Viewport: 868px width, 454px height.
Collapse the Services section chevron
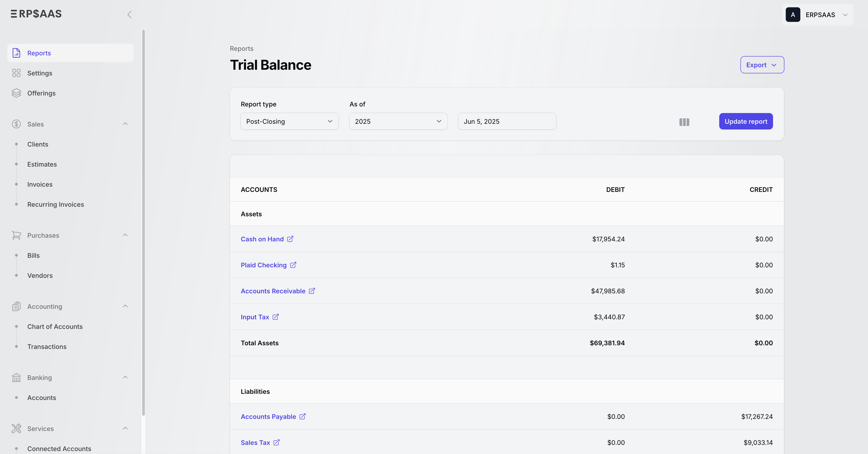point(125,428)
